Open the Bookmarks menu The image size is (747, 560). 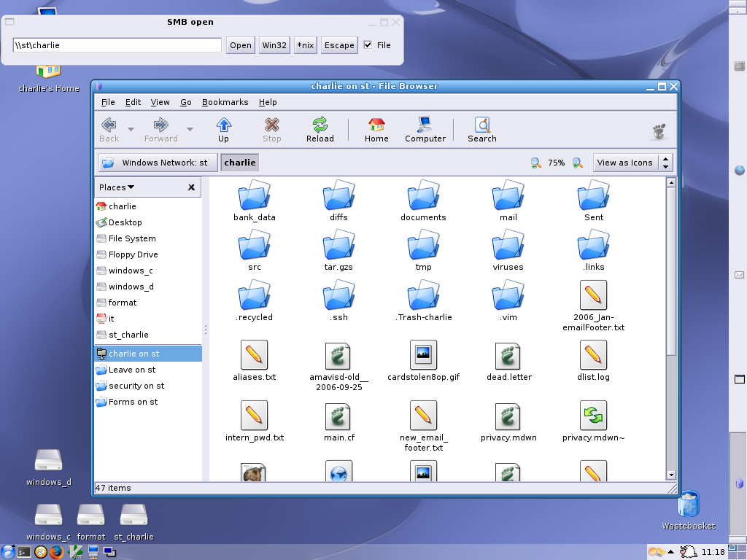point(225,102)
